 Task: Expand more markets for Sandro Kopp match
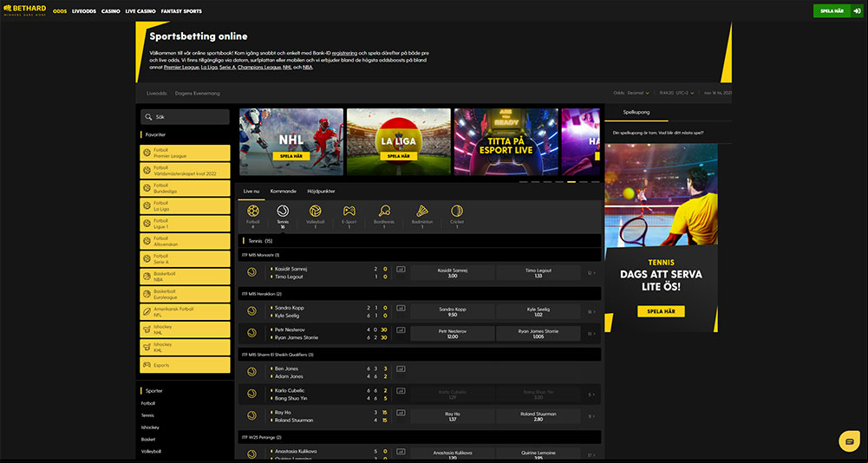[x=591, y=312]
